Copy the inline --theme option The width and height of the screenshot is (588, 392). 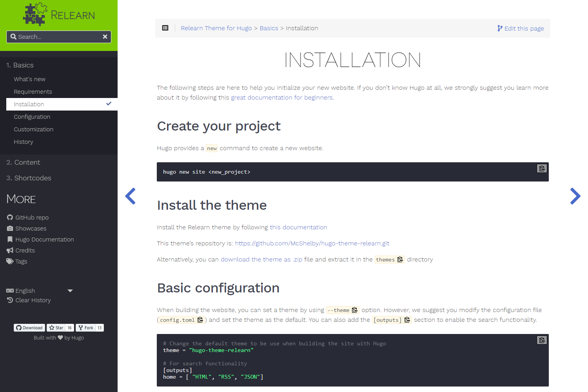[x=355, y=310]
